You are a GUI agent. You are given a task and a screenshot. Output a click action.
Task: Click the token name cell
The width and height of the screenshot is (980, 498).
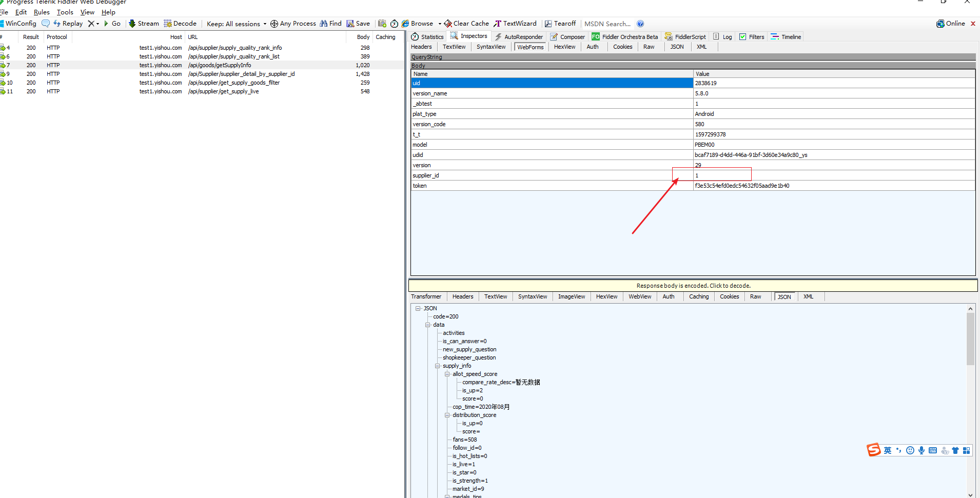coord(552,186)
